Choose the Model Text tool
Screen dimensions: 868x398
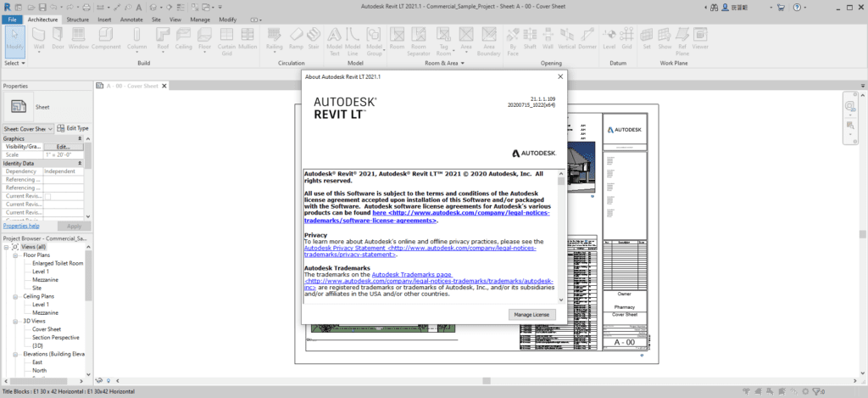(334, 42)
